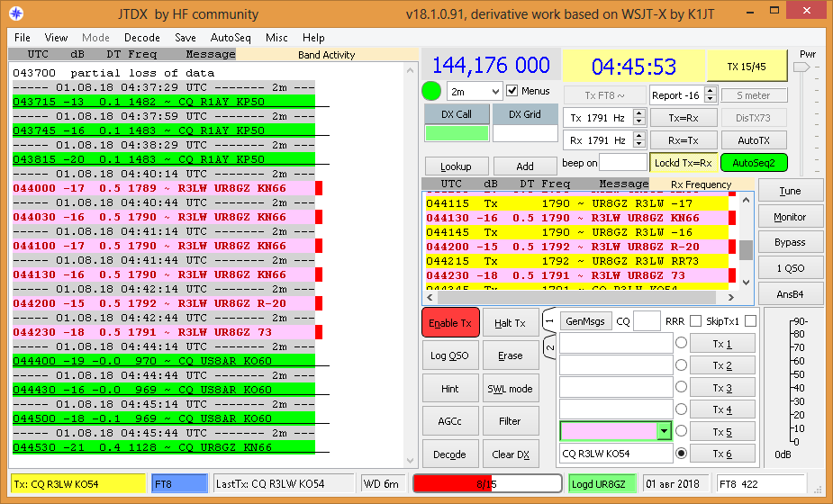Click the Log QSO button
The width and height of the screenshot is (833, 504).
(449, 355)
